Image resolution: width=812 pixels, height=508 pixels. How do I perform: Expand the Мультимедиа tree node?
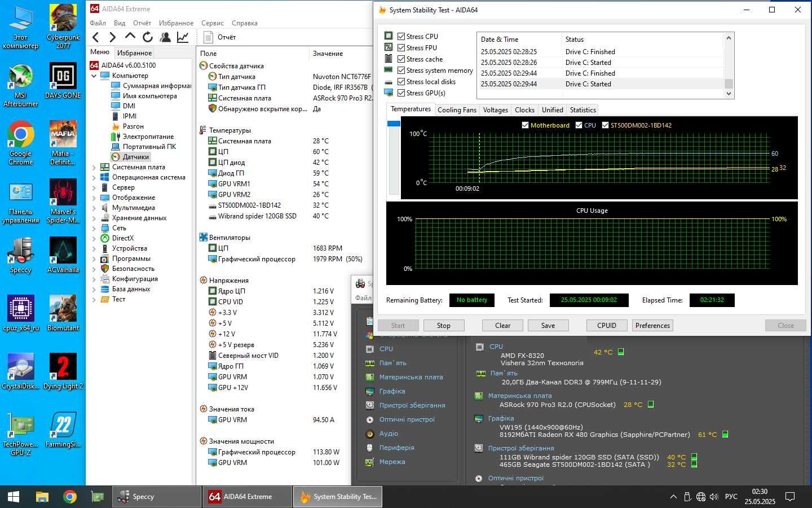coord(94,208)
